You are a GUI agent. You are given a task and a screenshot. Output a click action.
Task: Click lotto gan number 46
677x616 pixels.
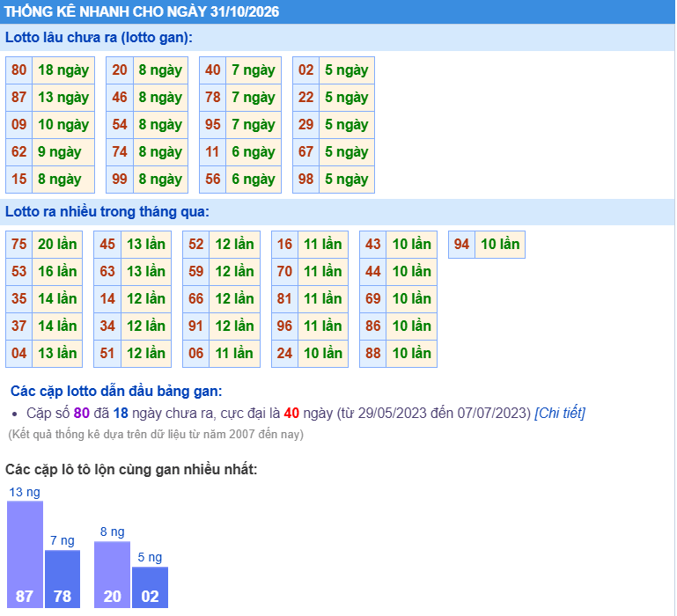point(120,97)
